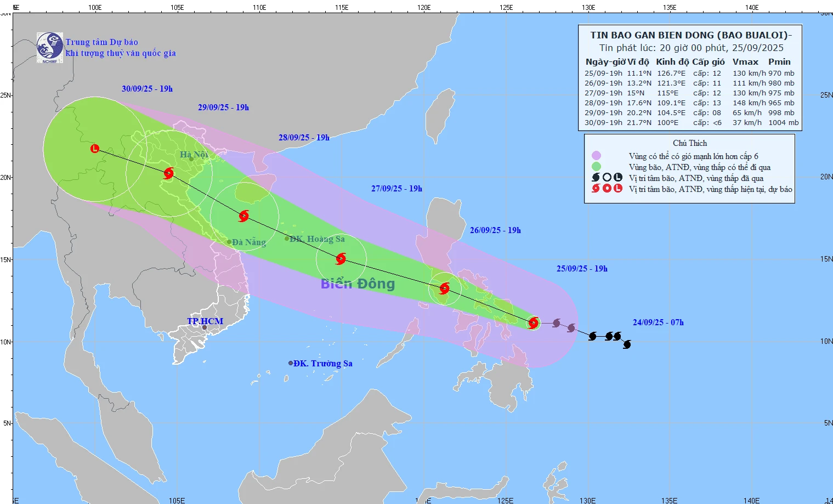
Task: Click the table row for 30/09-19h
Action: [692, 122]
